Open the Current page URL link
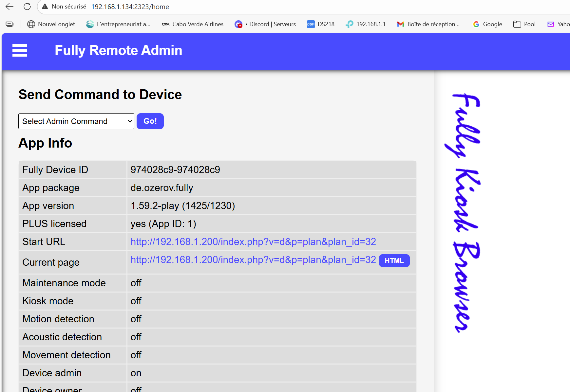Image resolution: width=570 pixels, height=392 pixels. (253, 260)
